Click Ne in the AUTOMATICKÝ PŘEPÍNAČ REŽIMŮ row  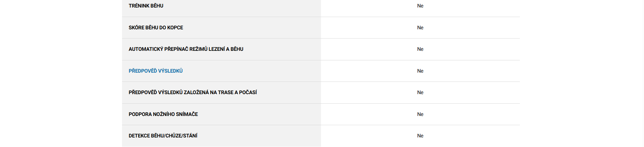420,49
